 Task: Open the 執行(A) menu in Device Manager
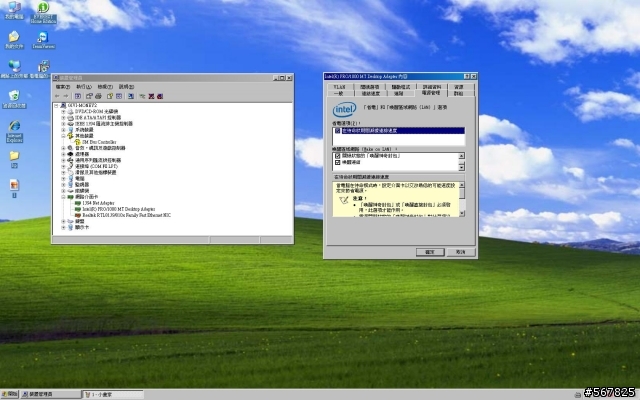coord(84,87)
